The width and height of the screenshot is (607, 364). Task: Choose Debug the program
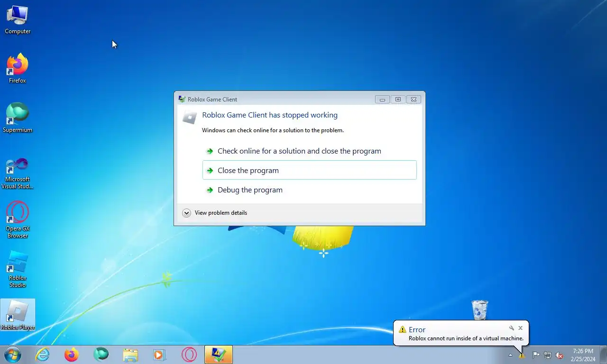pos(310,190)
